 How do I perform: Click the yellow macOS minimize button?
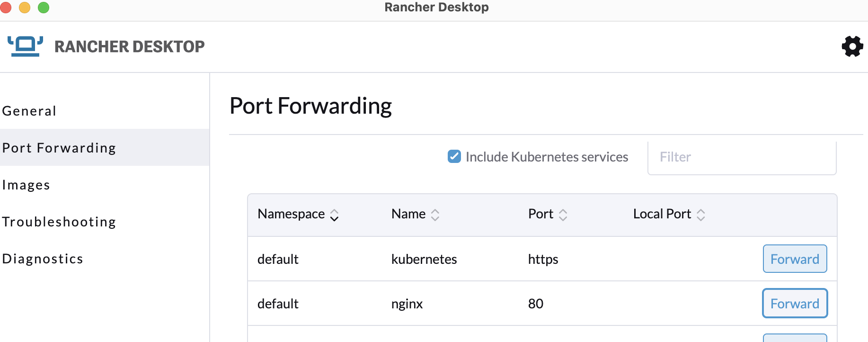[25, 7]
